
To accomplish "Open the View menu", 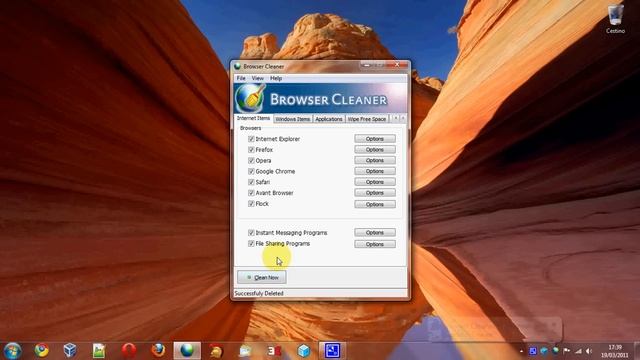I will pos(258,78).
